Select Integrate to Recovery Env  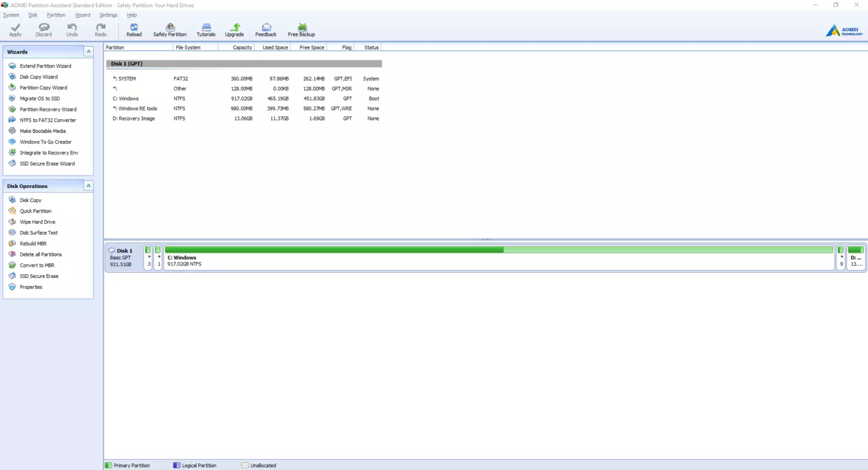tap(49, 153)
